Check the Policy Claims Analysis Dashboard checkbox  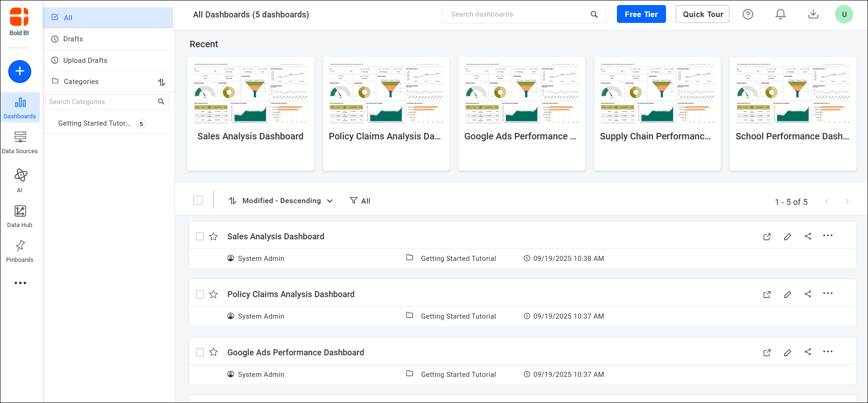(x=200, y=294)
